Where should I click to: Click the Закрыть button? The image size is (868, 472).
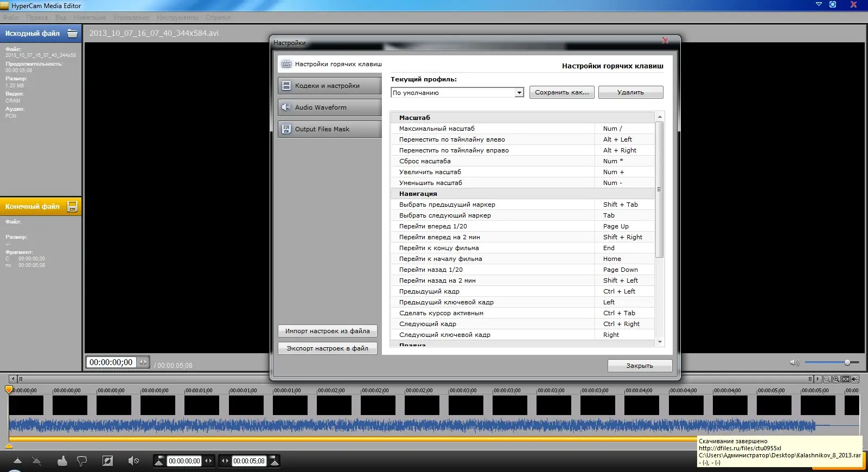coord(640,366)
